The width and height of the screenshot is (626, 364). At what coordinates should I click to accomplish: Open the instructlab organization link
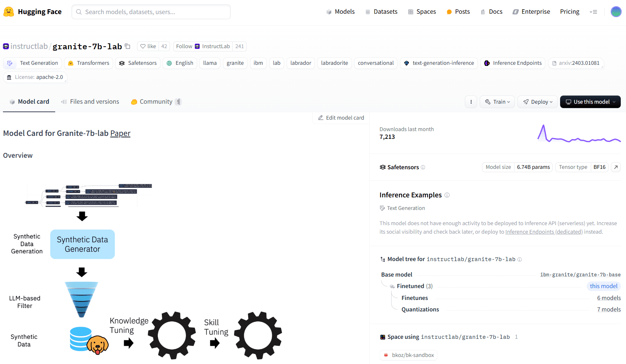coord(29,46)
